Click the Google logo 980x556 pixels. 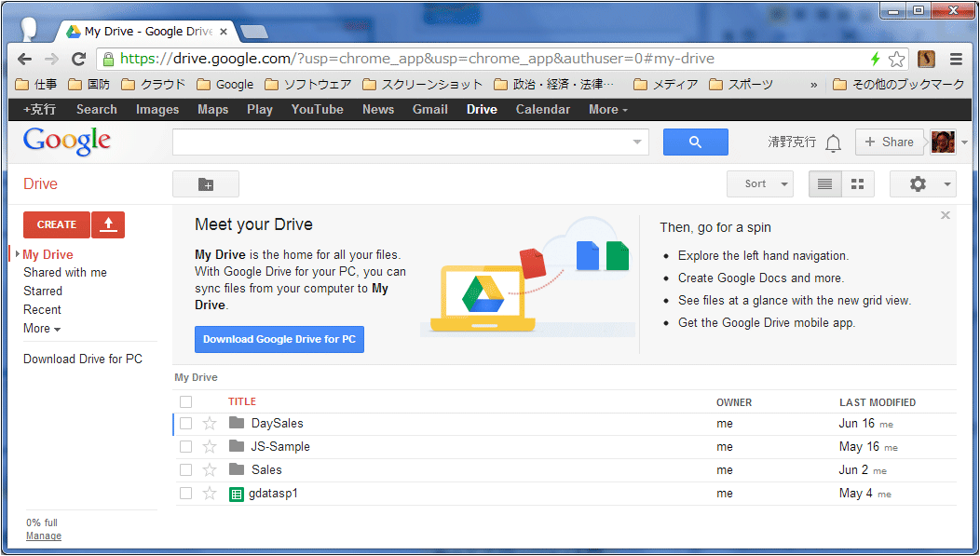click(x=67, y=142)
